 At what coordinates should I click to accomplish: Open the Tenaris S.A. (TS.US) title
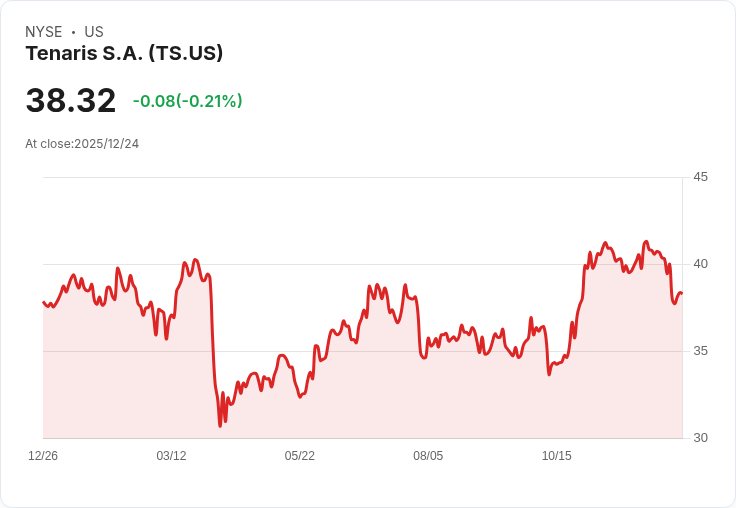click(x=124, y=54)
